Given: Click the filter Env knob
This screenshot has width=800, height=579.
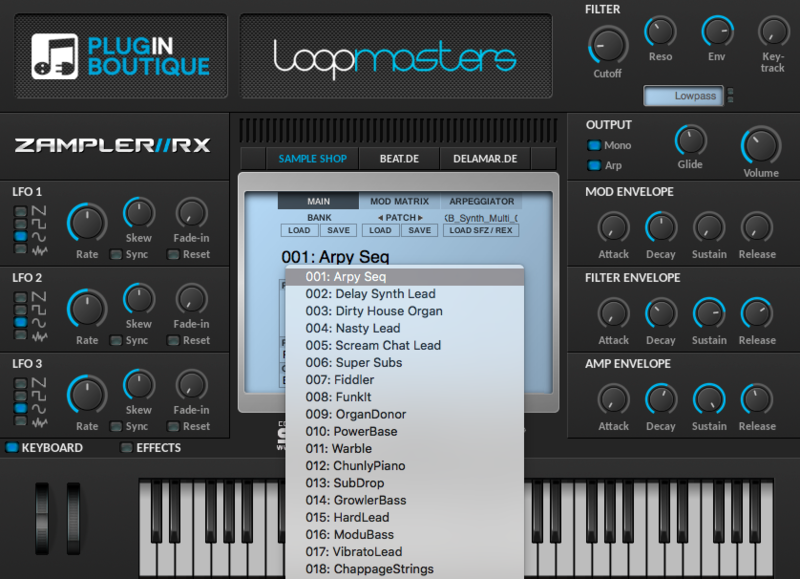Looking at the screenshot, I should [717, 32].
